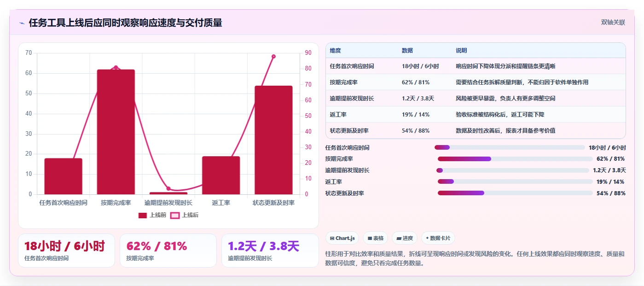The height and width of the screenshot is (286, 644).
Task: Toggle the 上线后 legend swatch
Action: (x=175, y=215)
